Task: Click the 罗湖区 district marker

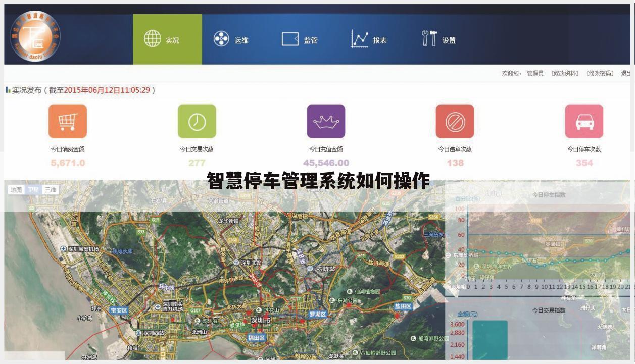Action: tap(318, 314)
